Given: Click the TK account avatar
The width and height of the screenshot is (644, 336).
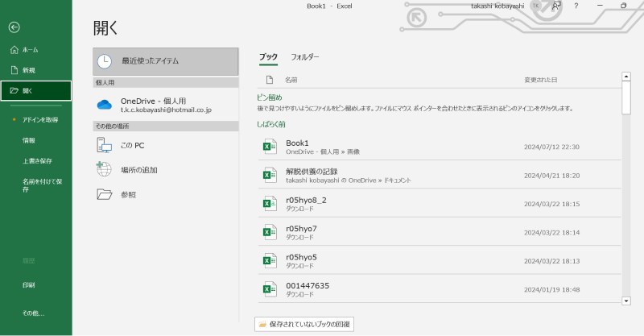Looking at the screenshot, I should 535,6.
